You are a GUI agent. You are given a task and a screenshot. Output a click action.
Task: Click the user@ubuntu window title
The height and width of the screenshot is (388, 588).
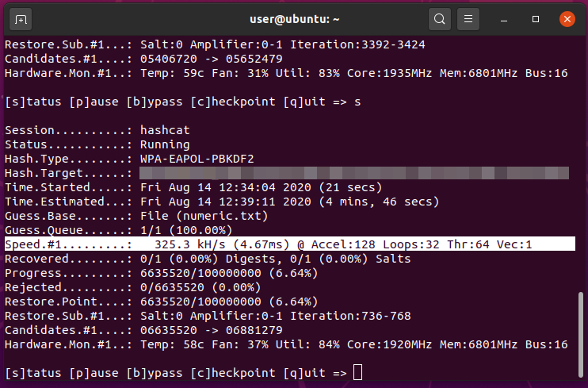click(293, 18)
